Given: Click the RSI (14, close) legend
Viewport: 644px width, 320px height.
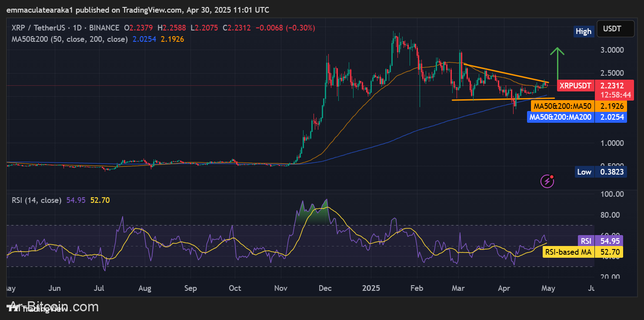Looking at the screenshot, I should (37, 200).
